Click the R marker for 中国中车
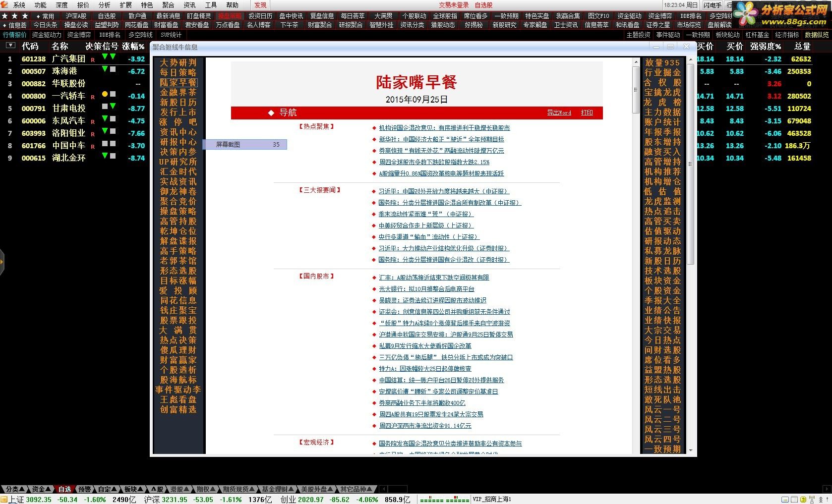Image resolution: width=832 pixels, height=504 pixels. (92, 146)
